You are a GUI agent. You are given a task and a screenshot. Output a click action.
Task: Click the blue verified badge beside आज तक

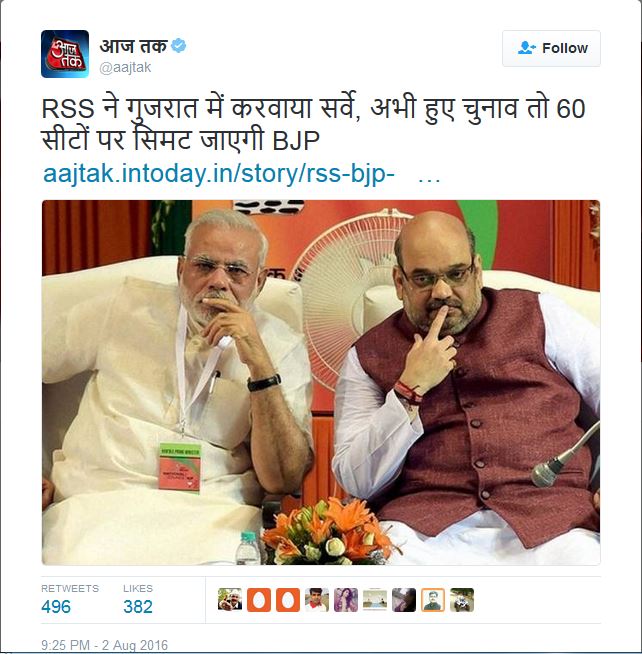pyautogui.click(x=179, y=45)
